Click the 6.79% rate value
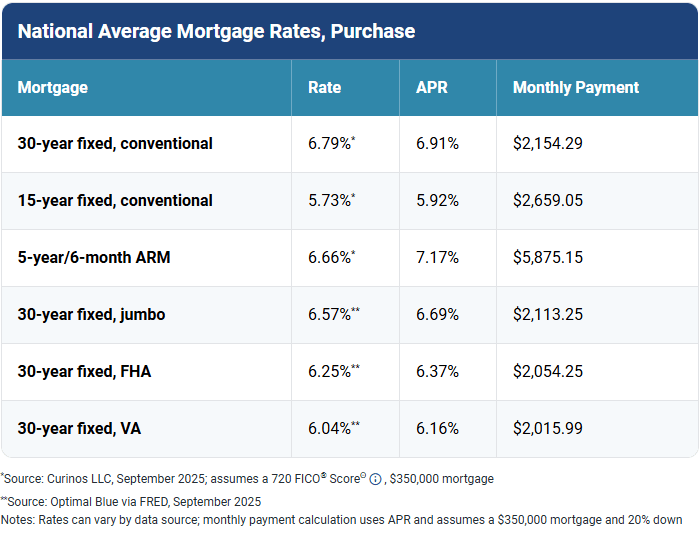 [330, 143]
